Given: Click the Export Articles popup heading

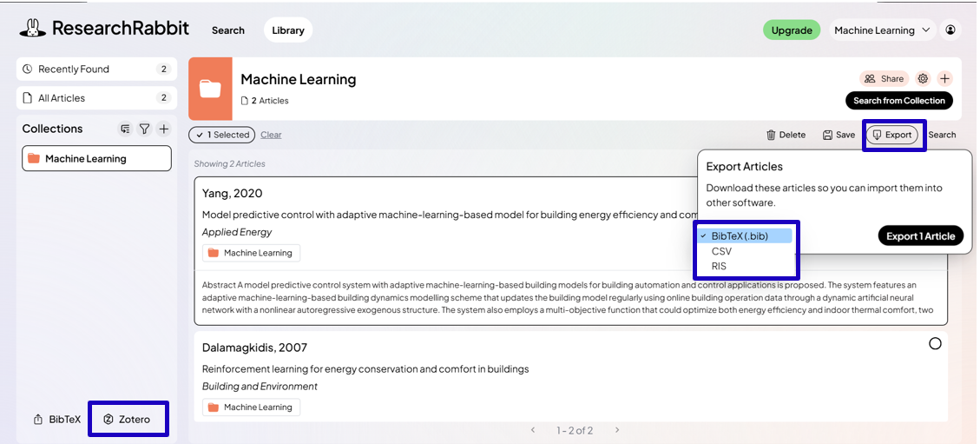Looking at the screenshot, I should pos(745,166).
